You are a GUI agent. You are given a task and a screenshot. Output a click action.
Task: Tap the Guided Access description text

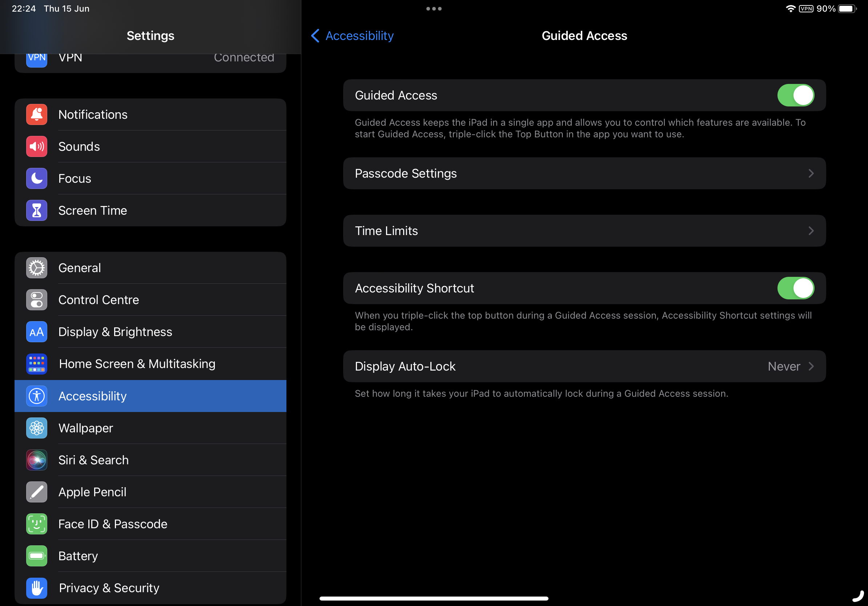(x=580, y=129)
